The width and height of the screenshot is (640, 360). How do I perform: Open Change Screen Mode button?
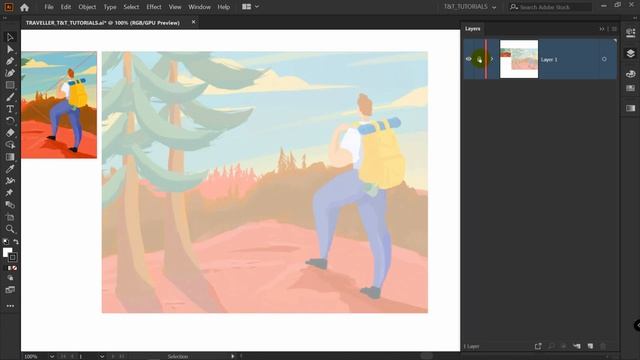coord(10,290)
